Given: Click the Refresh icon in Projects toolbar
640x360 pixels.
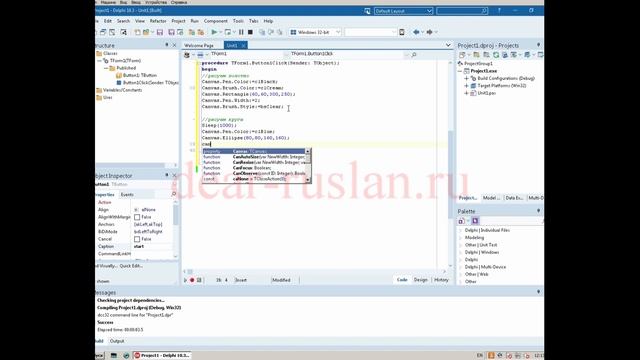Looking at the screenshot, I should [496, 55].
